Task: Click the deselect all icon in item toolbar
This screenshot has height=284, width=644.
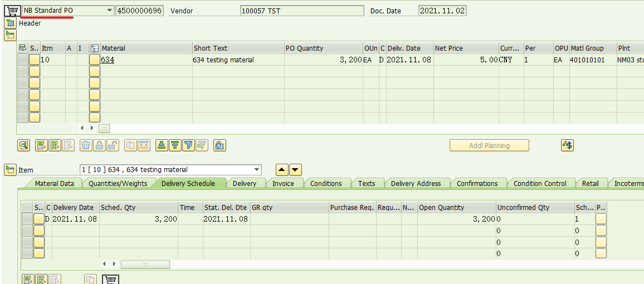Action: [x=68, y=145]
